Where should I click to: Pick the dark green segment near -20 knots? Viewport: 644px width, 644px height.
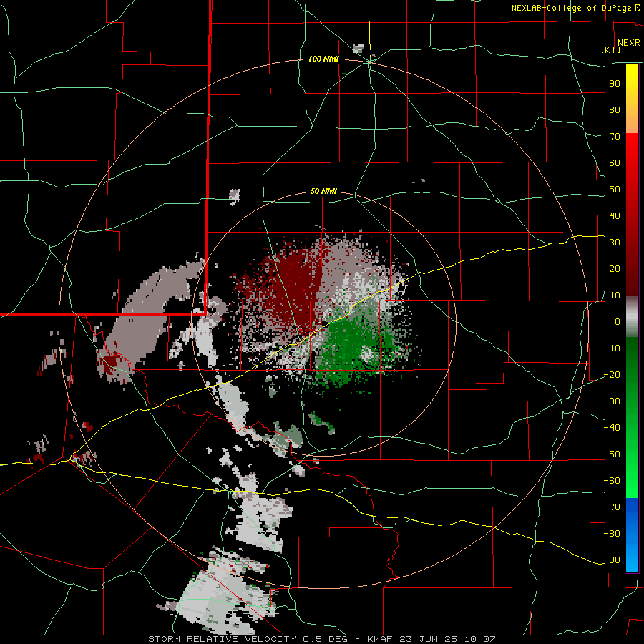click(632, 370)
